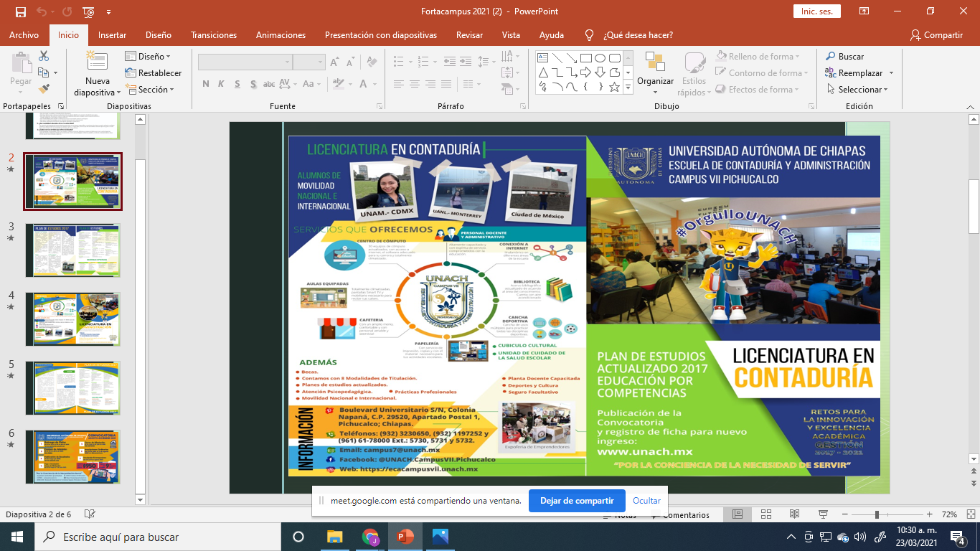This screenshot has width=980, height=551.
Task: Click the ¿Qué desea hacer? search box
Action: pyautogui.click(x=630, y=34)
